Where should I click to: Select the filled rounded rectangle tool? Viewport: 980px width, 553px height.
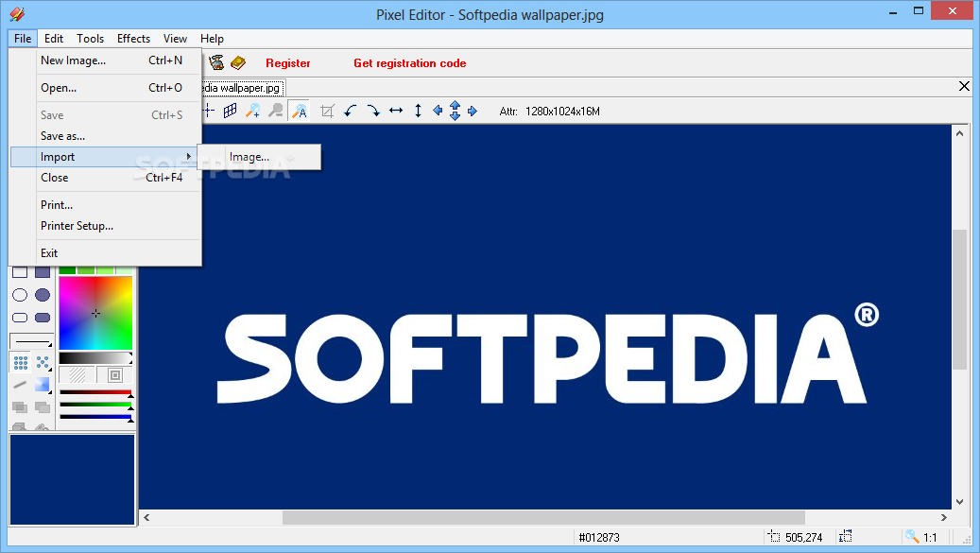[43, 318]
